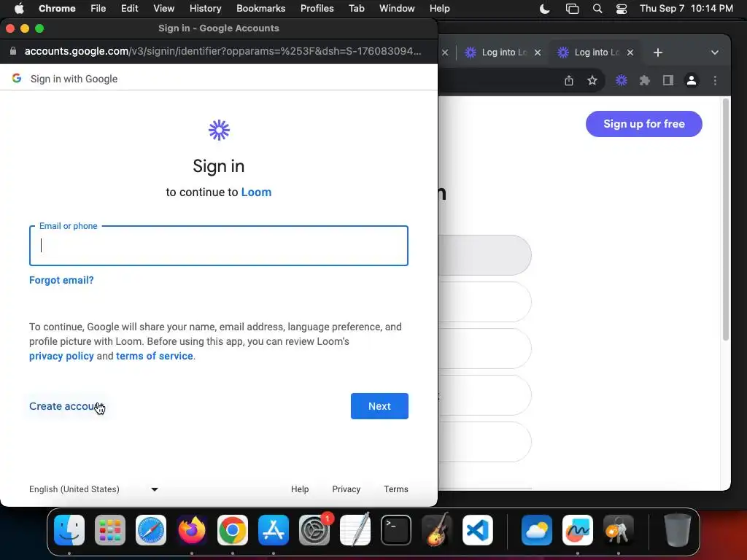
Task: Open Chrome three-dot menu
Action: [715, 80]
